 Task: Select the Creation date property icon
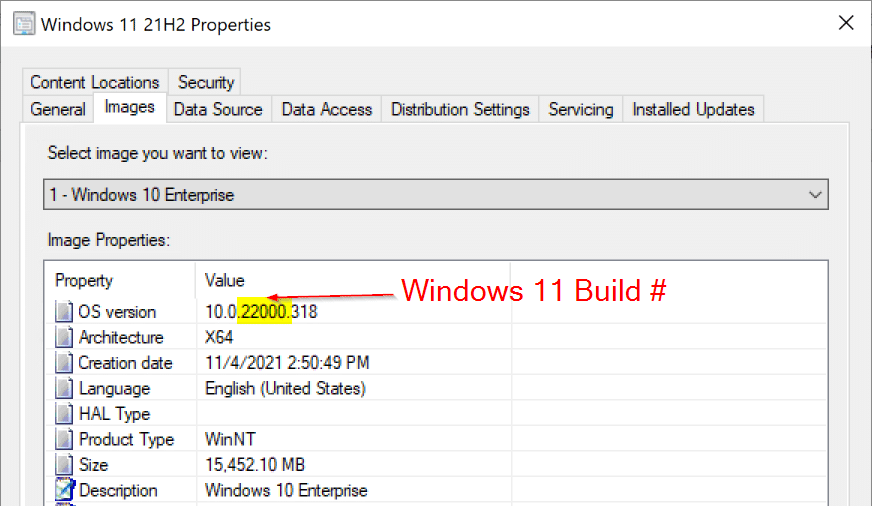pyautogui.click(x=65, y=363)
